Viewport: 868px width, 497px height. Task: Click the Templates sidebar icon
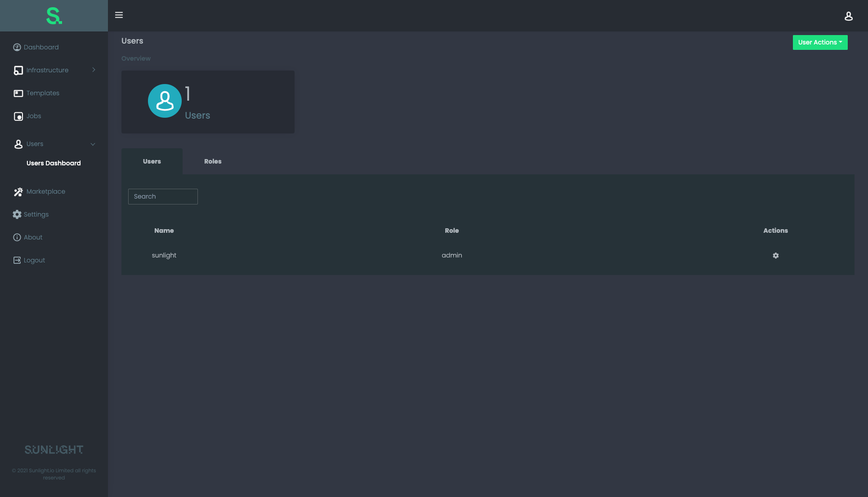click(17, 93)
